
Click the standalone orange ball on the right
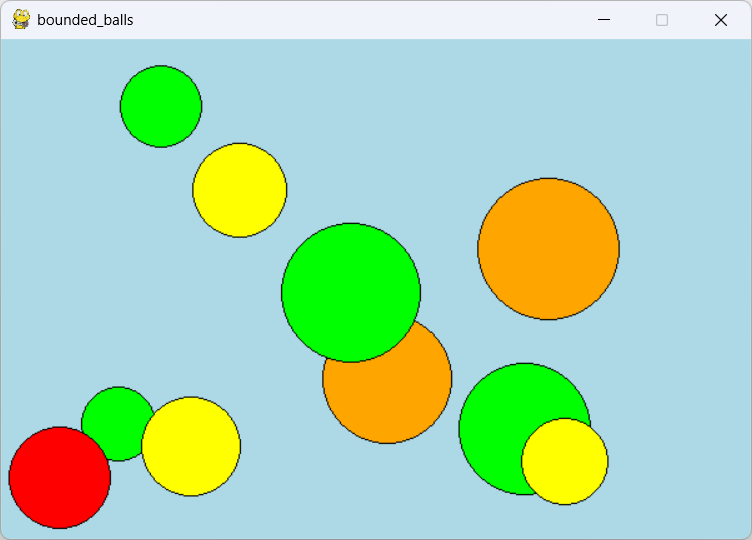(x=548, y=249)
